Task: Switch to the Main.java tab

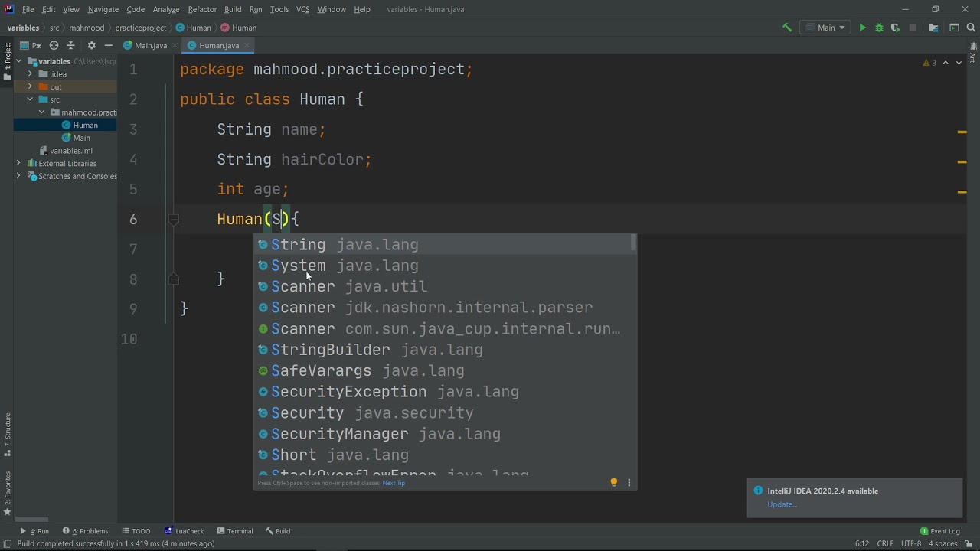Action: click(x=151, y=45)
